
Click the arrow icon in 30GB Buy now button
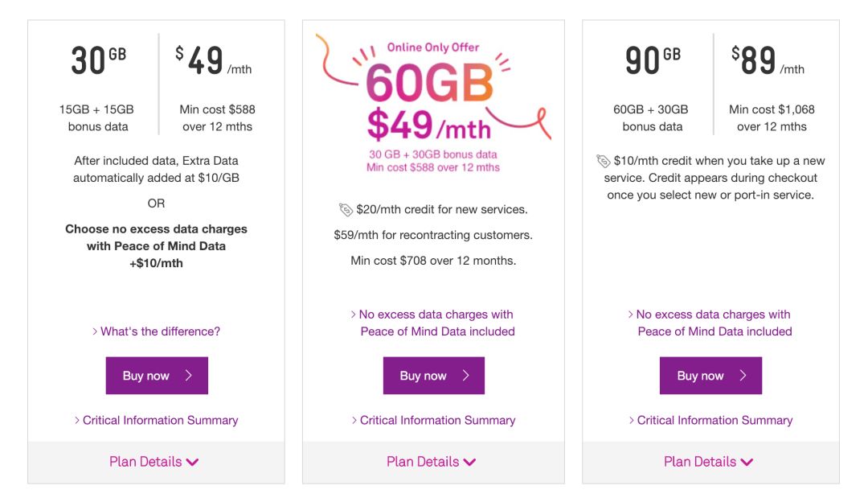(189, 376)
